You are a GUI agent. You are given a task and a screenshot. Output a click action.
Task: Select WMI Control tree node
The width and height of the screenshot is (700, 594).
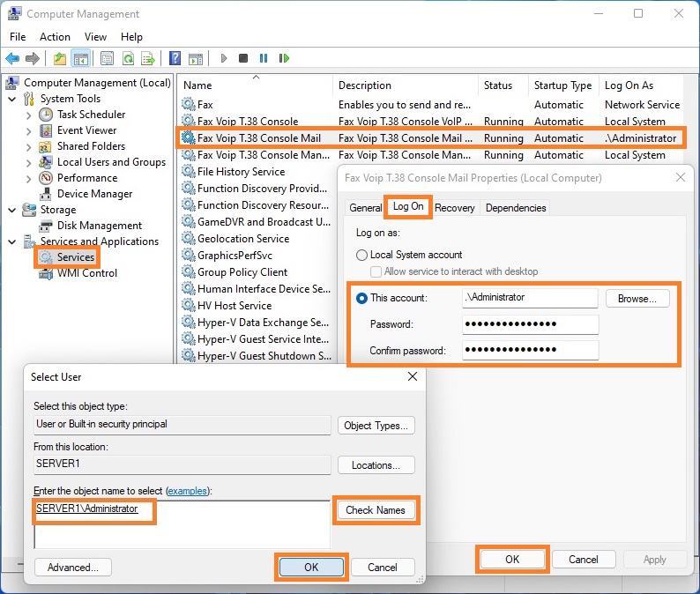pyautogui.click(x=87, y=273)
